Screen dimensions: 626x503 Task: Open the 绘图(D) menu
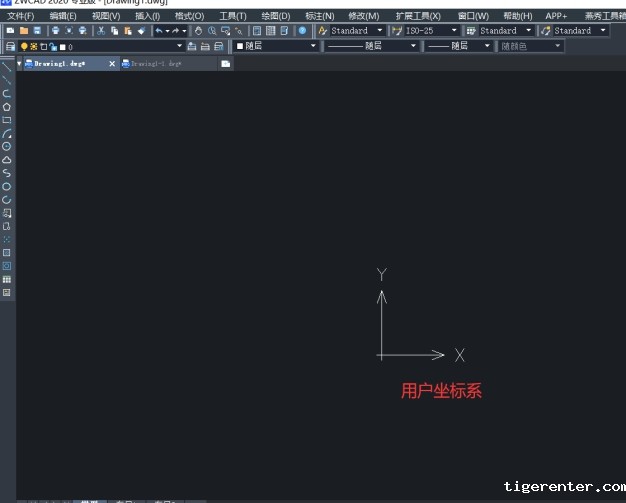[275, 16]
